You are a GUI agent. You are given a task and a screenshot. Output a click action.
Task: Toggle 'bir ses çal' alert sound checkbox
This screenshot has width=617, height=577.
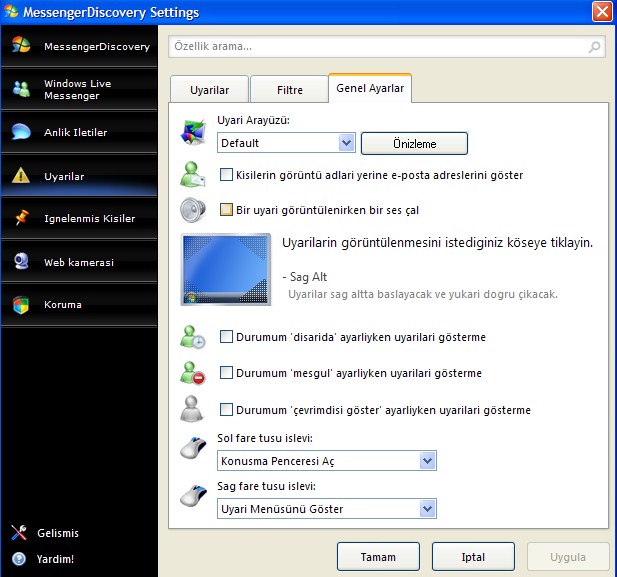point(226,210)
